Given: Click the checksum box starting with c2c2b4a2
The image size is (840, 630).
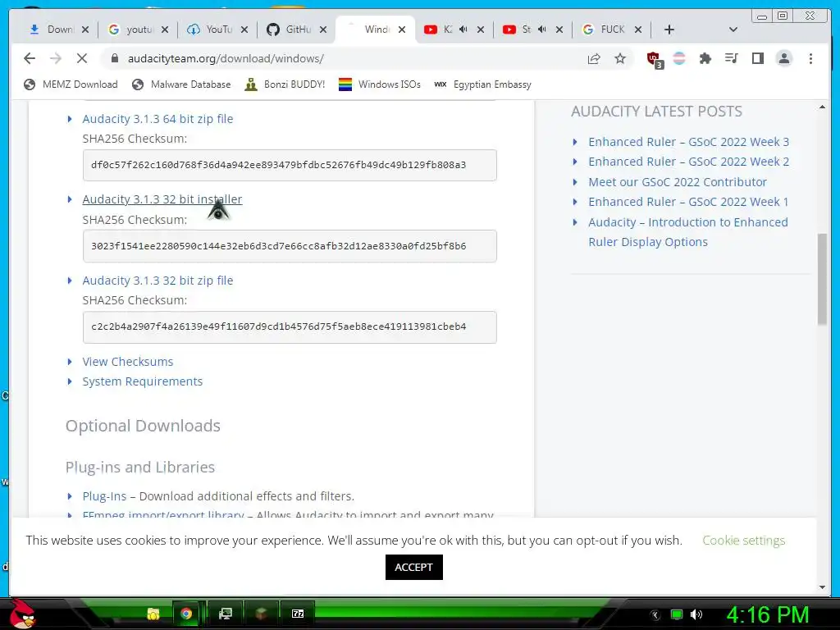Looking at the screenshot, I should (x=290, y=326).
